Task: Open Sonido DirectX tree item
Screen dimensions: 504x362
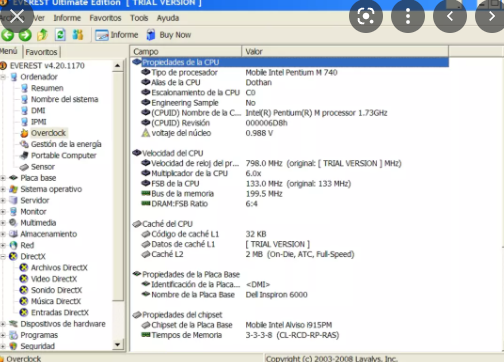Action: 56,290
